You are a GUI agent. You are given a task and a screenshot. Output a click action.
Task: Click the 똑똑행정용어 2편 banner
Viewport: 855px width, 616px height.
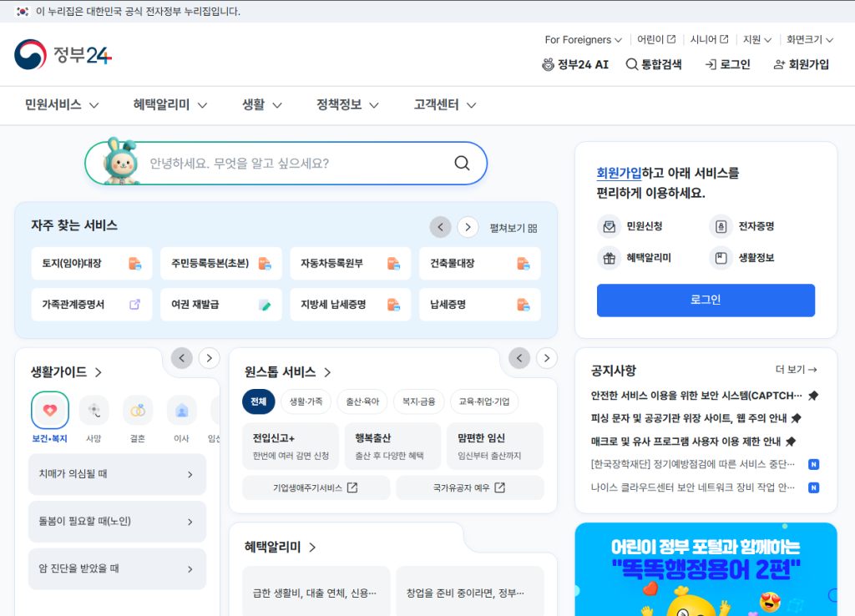click(706, 569)
